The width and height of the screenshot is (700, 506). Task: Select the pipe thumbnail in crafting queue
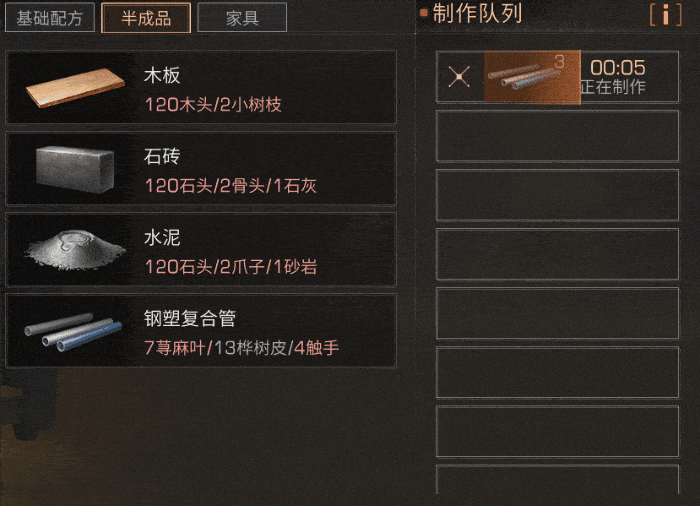point(532,77)
